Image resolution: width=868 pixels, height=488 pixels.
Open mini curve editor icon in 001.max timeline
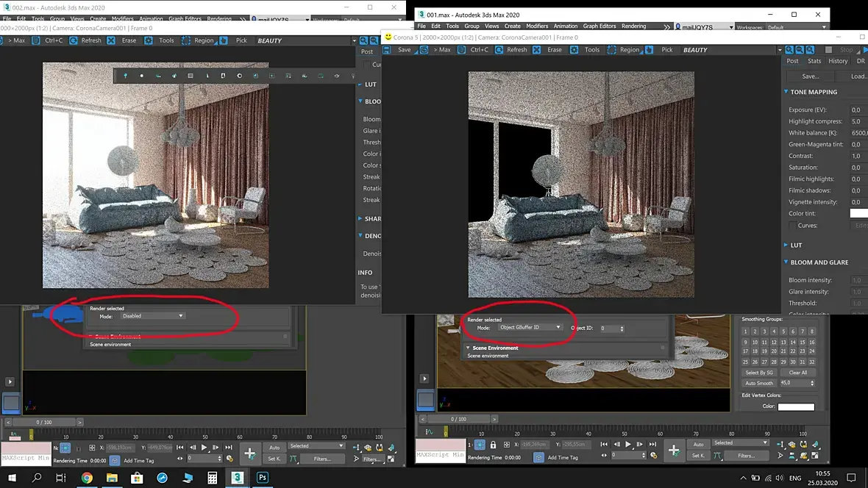coord(429,431)
